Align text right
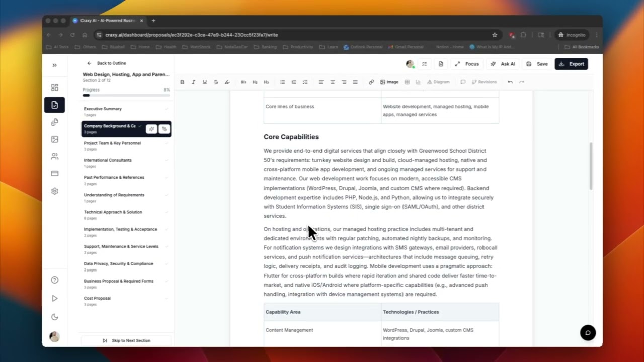This screenshot has height=362, width=644. pos(344,82)
